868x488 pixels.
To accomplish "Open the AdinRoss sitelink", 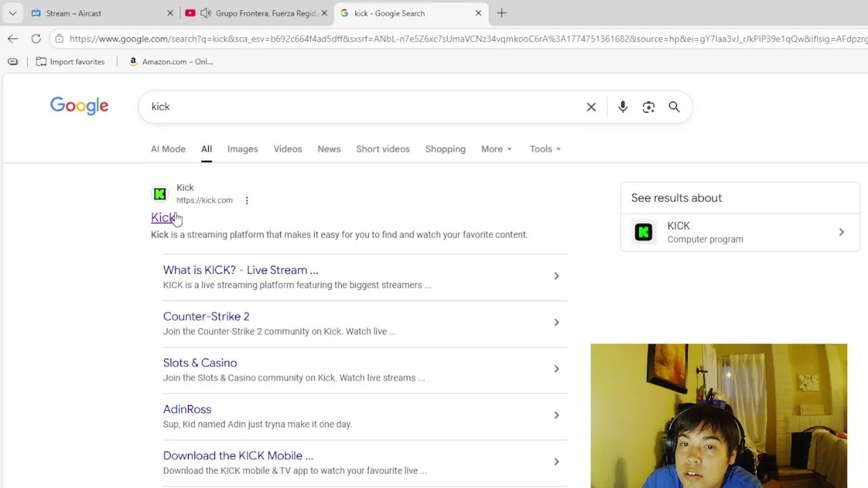I will (x=187, y=409).
